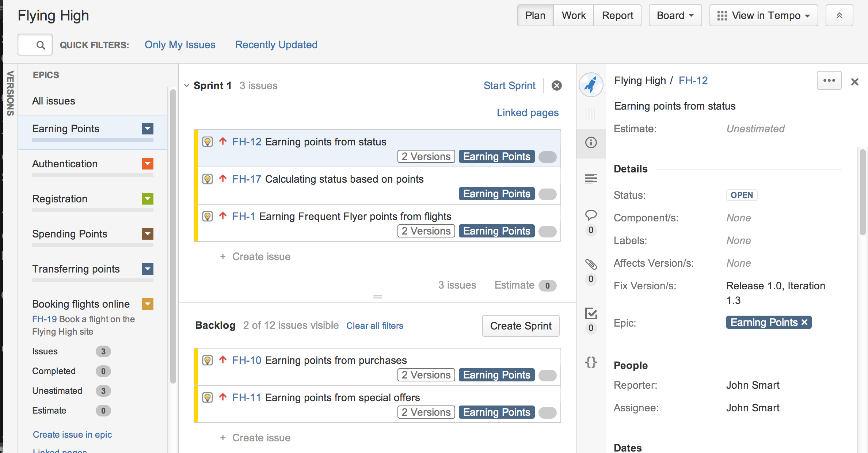
Task: Expand the Authentication epic orange dropdown arrow
Action: point(148,164)
